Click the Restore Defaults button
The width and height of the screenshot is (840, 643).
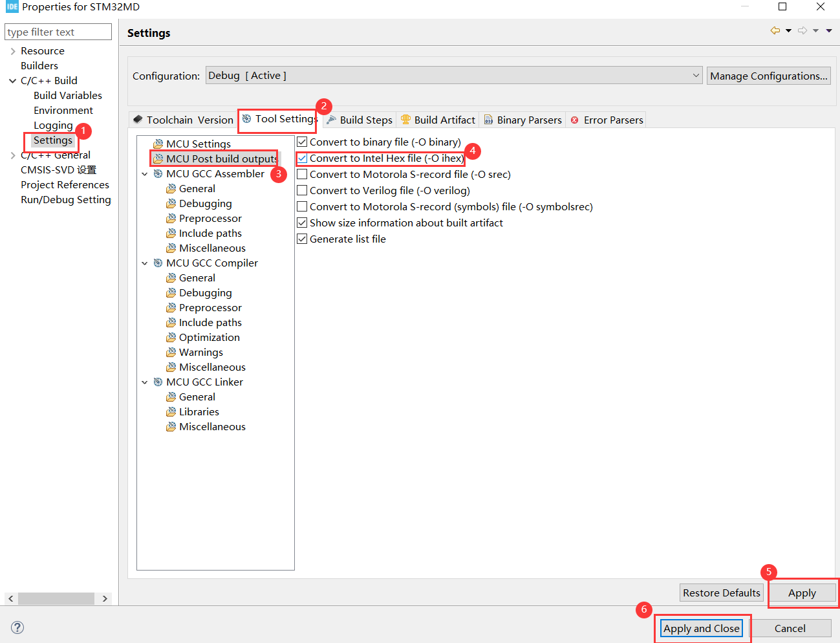722,593
